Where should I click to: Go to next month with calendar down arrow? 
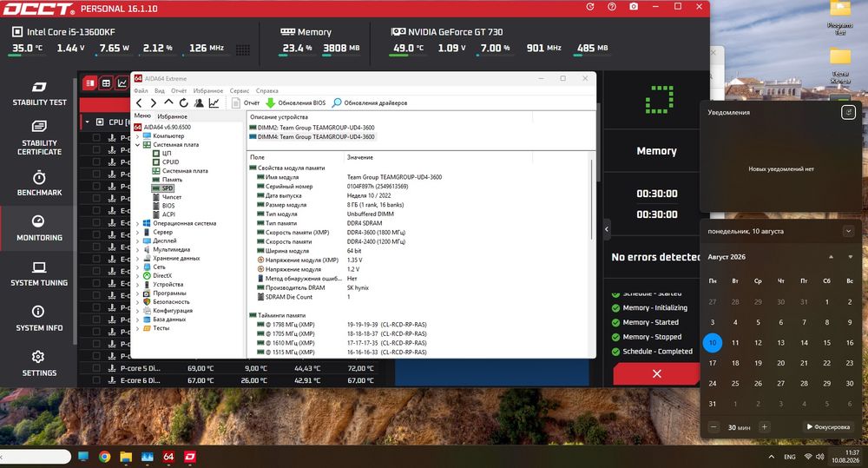click(851, 257)
